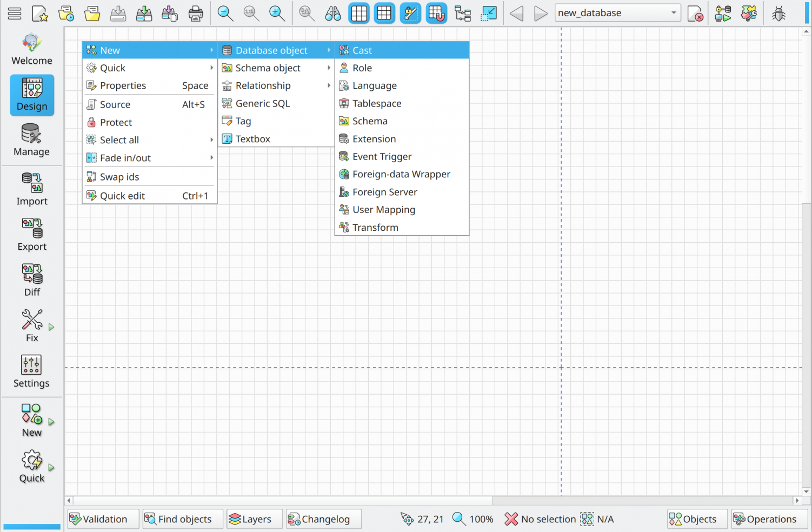Click the save model as icon
Viewport: 812px width, 532px height.
(144, 13)
